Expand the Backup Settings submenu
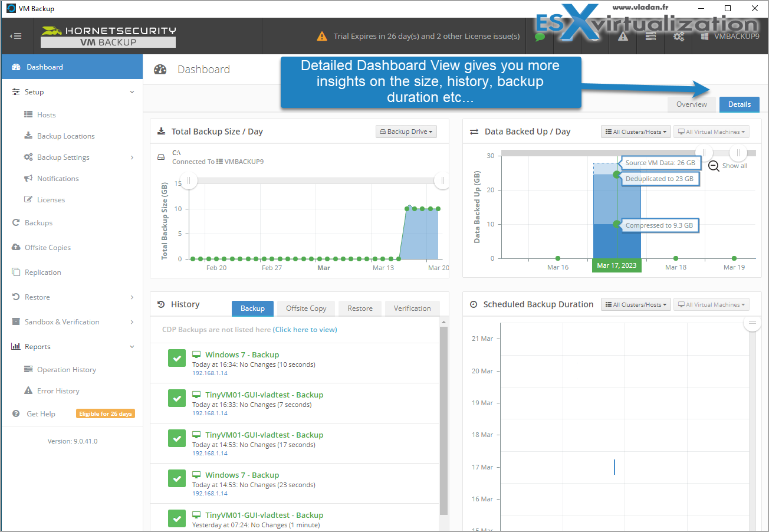769x532 pixels. [x=132, y=157]
